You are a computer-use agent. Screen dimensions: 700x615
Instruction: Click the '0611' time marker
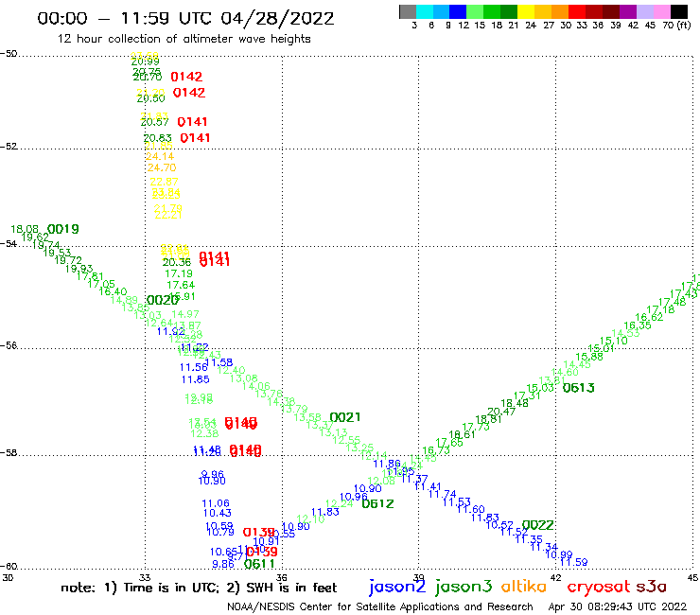point(259,564)
